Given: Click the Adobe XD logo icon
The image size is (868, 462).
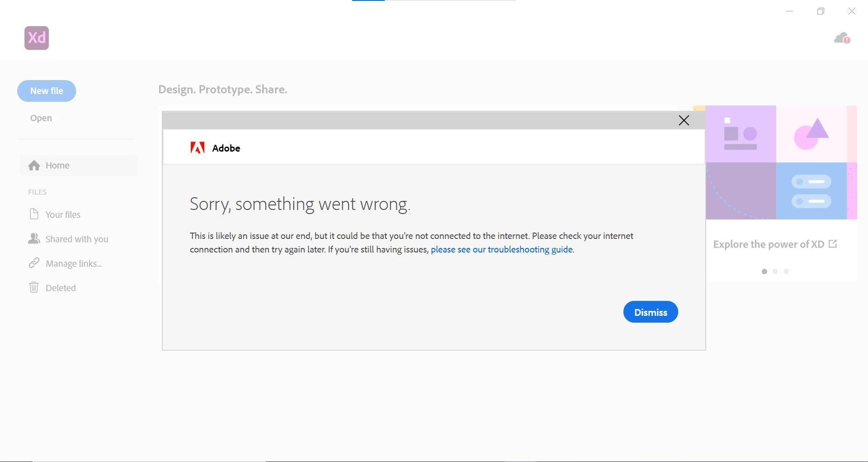Looking at the screenshot, I should click(x=37, y=38).
